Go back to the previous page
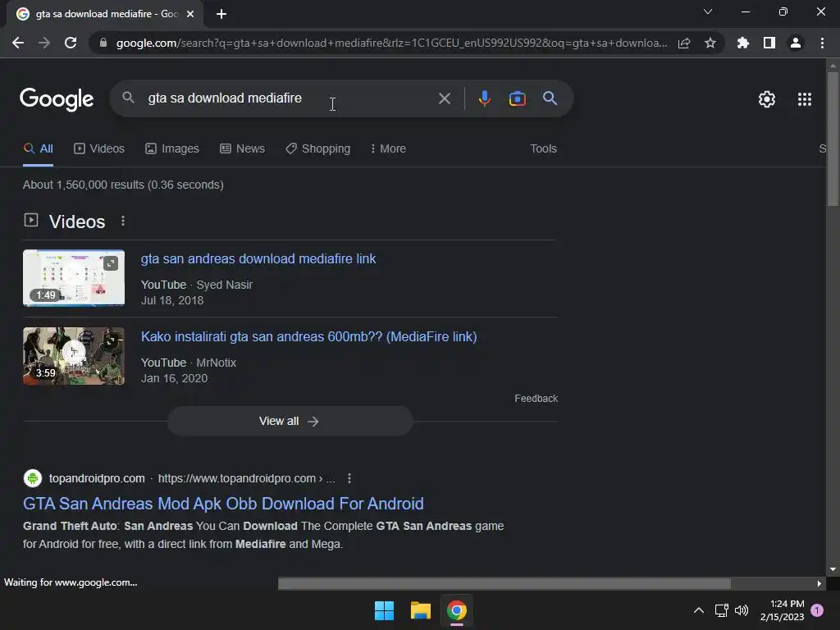 tap(18, 43)
